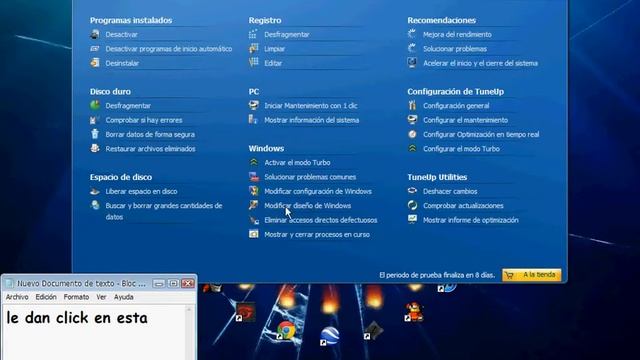This screenshot has height=360, width=640.
Task: Click Configurar el mantenimiento link
Action: click(x=465, y=120)
